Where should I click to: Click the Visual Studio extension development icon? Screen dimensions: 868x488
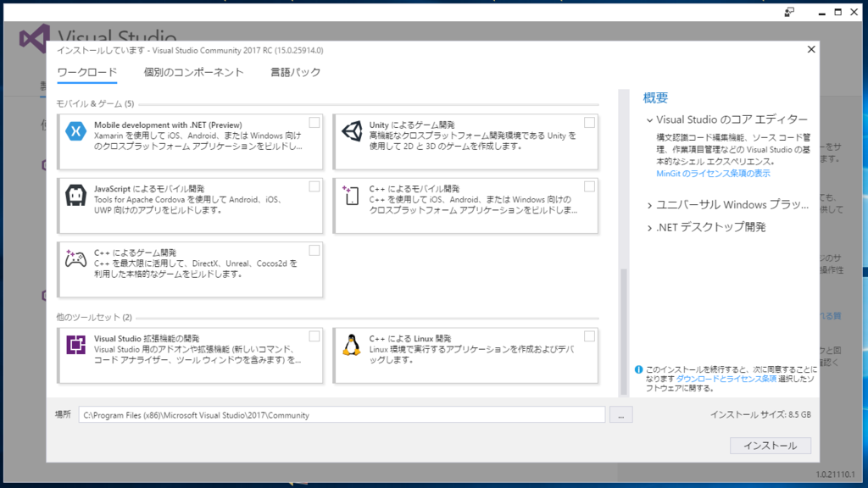pyautogui.click(x=75, y=345)
